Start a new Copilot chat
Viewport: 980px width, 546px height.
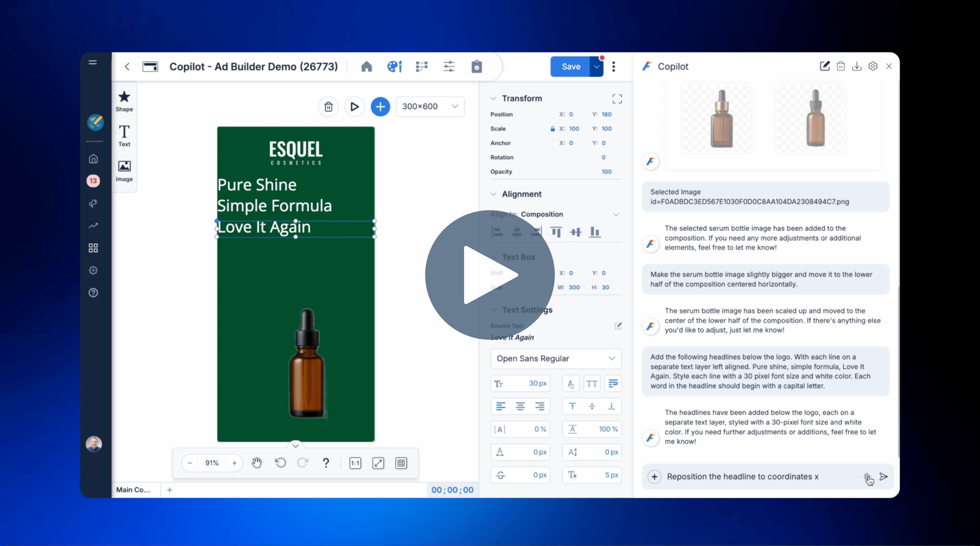[825, 66]
